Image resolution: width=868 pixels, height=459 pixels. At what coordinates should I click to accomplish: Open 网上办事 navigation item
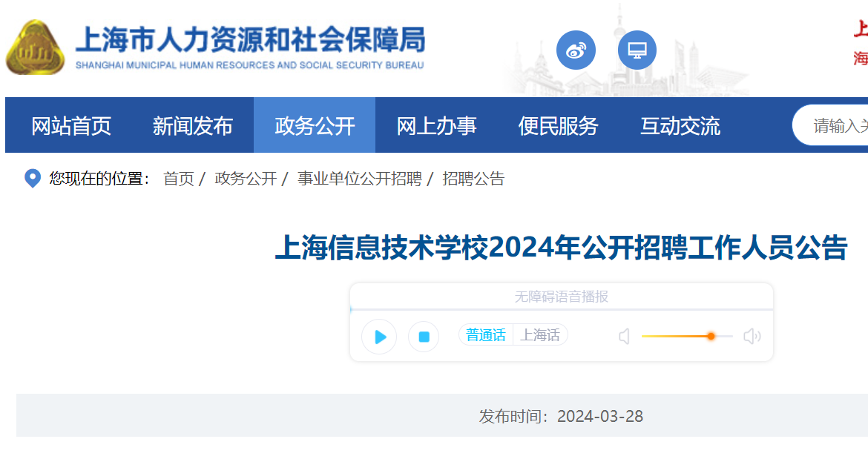[x=436, y=126]
